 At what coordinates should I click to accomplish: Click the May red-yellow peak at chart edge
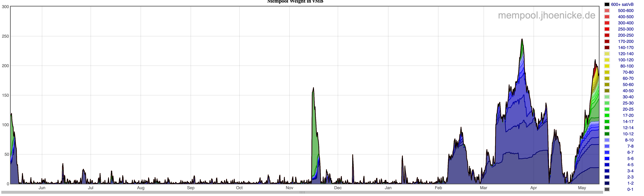click(x=595, y=60)
